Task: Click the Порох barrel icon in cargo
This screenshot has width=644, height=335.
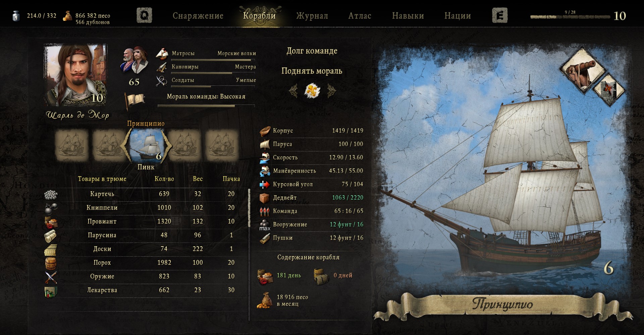Action: [x=51, y=263]
